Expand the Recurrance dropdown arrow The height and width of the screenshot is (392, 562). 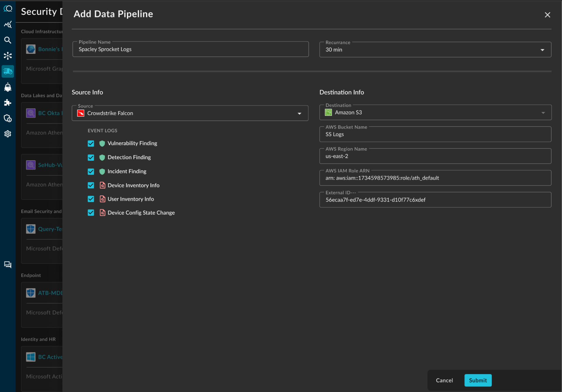pyautogui.click(x=542, y=50)
